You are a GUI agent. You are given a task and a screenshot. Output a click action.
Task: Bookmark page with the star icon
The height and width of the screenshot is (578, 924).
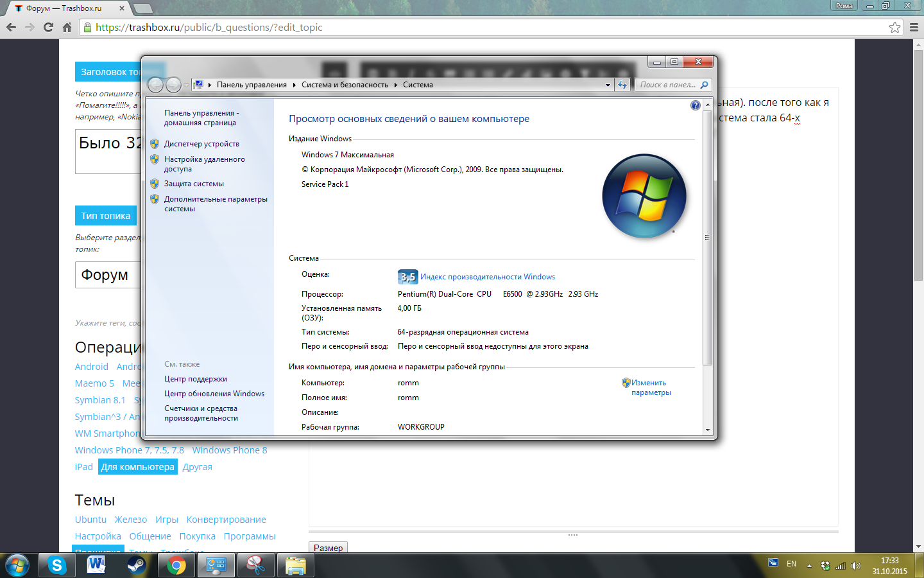(x=894, y=27)
